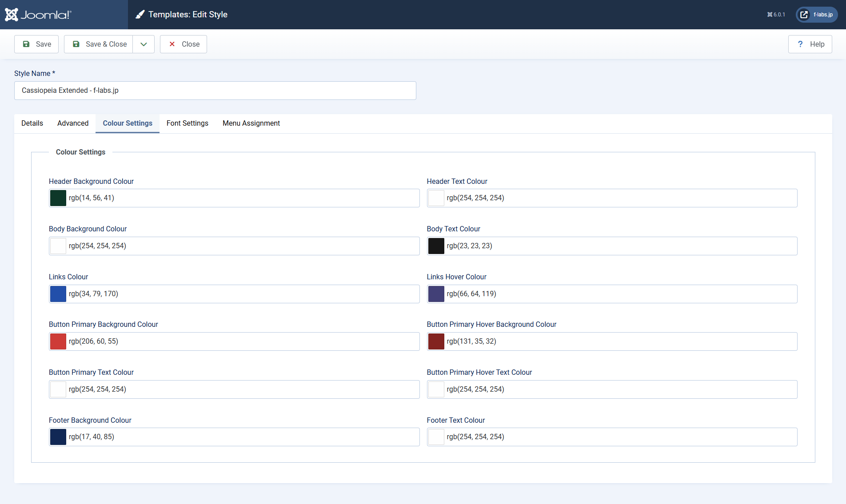846x504 pixels.
Task: Open the Footer Background Colour navy swatch
Action: coord(58,437)
